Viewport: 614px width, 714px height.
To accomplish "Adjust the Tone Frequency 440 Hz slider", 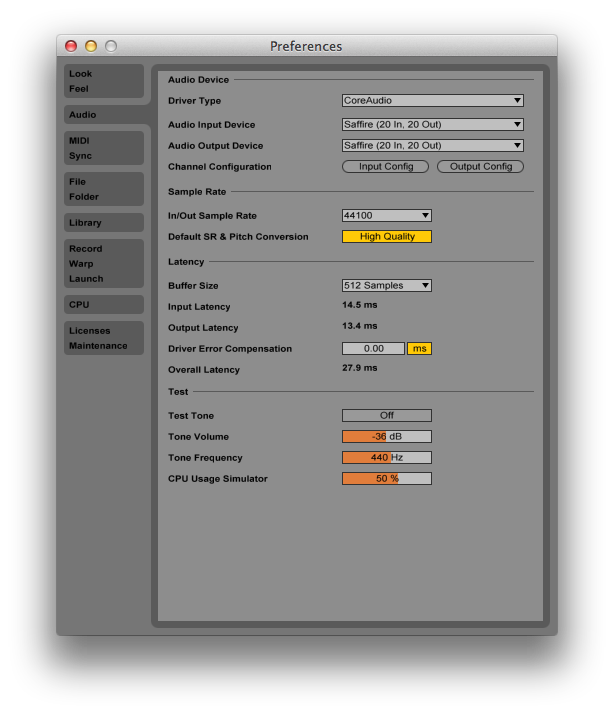I will 387,457.
